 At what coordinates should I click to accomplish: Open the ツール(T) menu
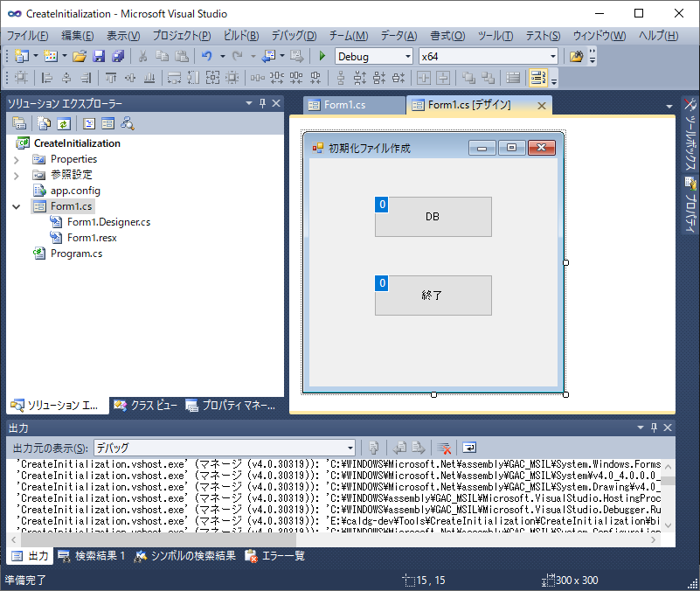pyautogui.click(x=496, y=36)
